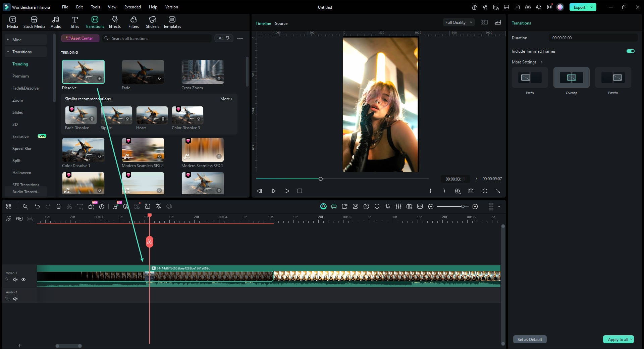Click the Delete (trash) icon in timeline toolbar

(x=59, y=206)
